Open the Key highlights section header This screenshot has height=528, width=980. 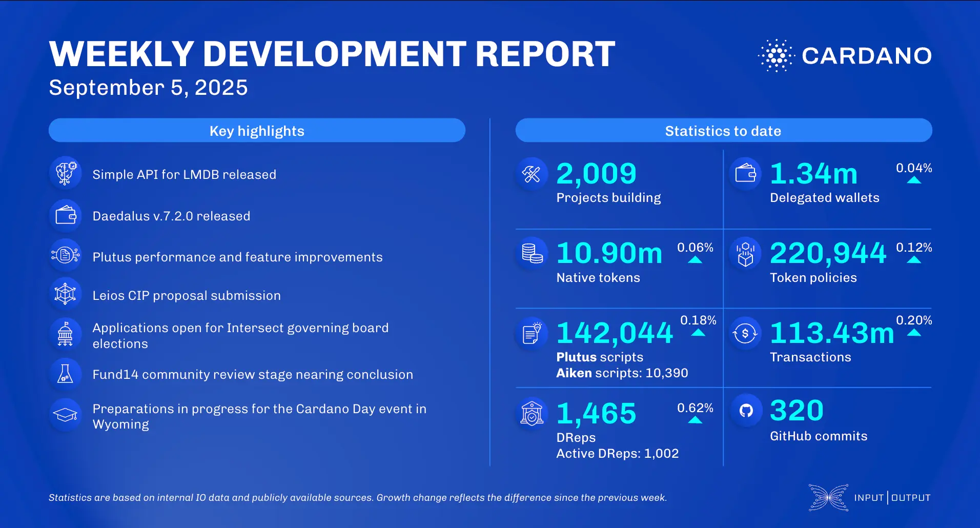[256, 131]
